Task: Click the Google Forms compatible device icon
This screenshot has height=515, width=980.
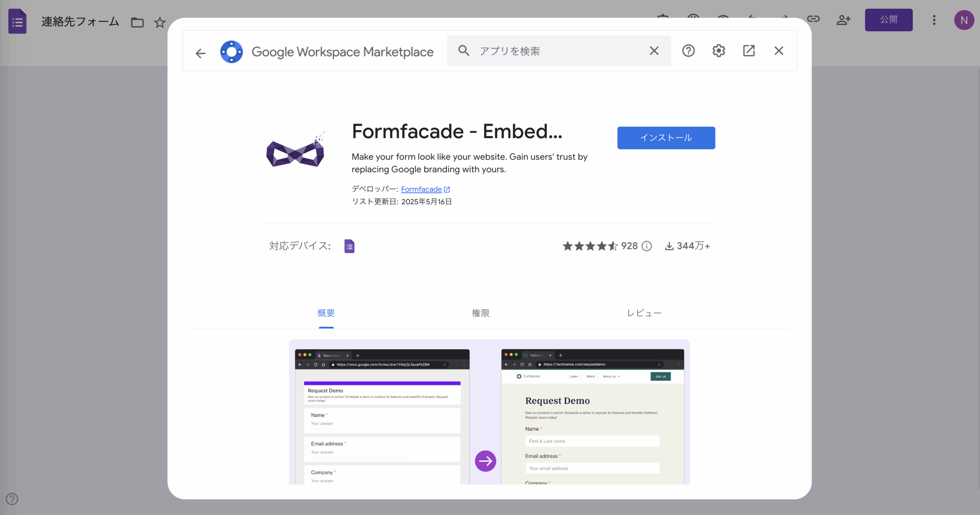Action: 349,246
